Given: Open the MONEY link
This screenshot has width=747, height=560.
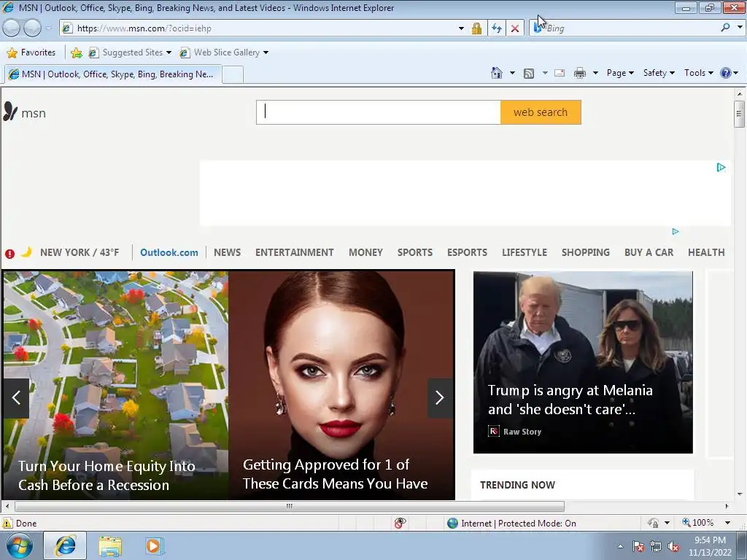Looking at the screenshot, I should [x=365, y=252].
